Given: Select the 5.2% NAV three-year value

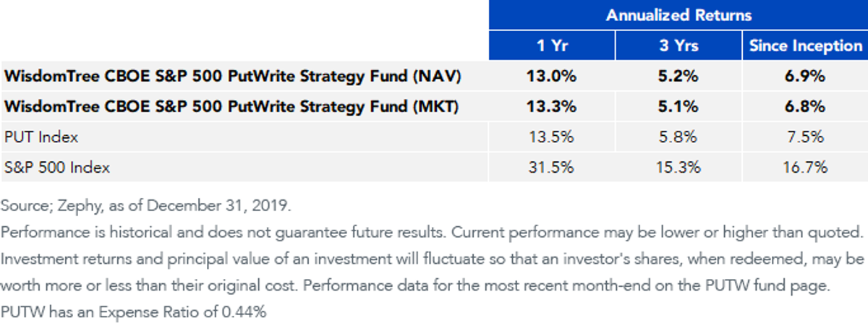Looking at the screenshot, I should pyautogui.click(x=678, y=76).
